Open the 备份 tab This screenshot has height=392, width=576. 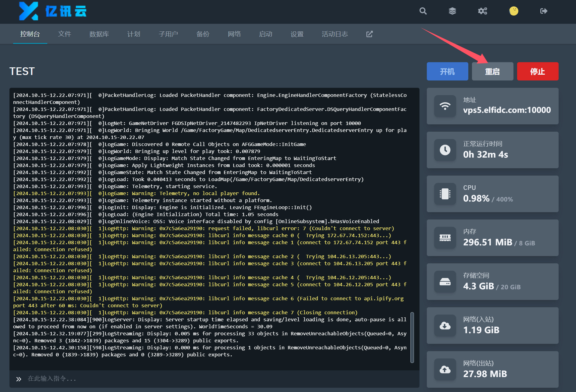[x=203, y=34]
